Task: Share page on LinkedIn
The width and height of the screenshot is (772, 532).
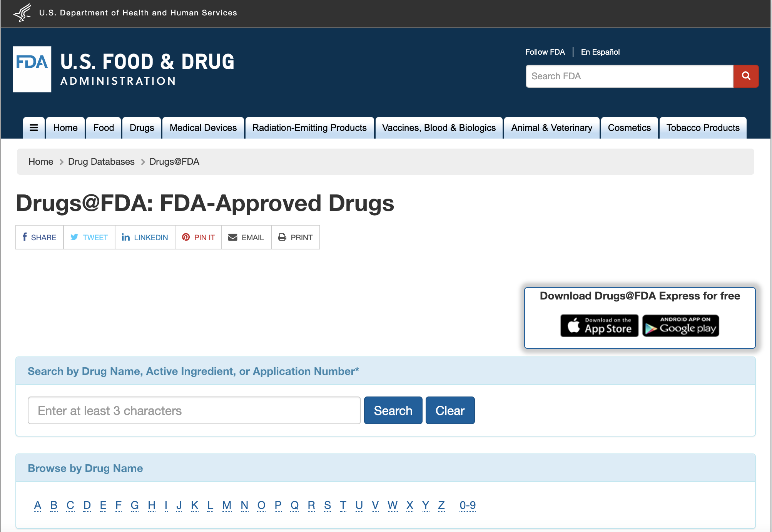Action: pyautogui.click(x=145, y=237)
